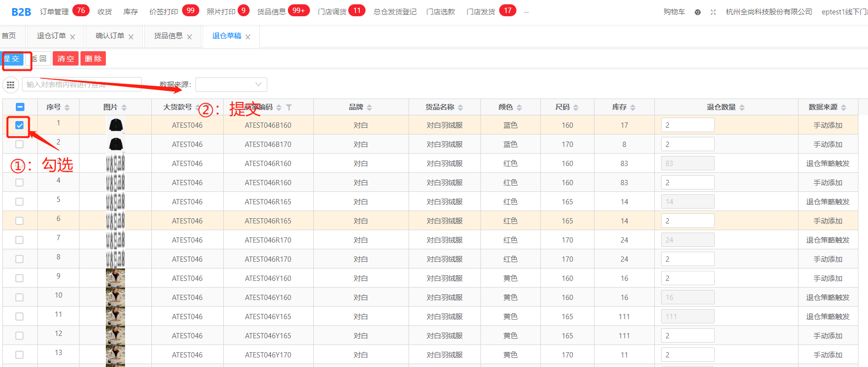Open 订单管理 in the top menu
The image size is (868, 367).
pyautogui.click(x=54, y=12)
